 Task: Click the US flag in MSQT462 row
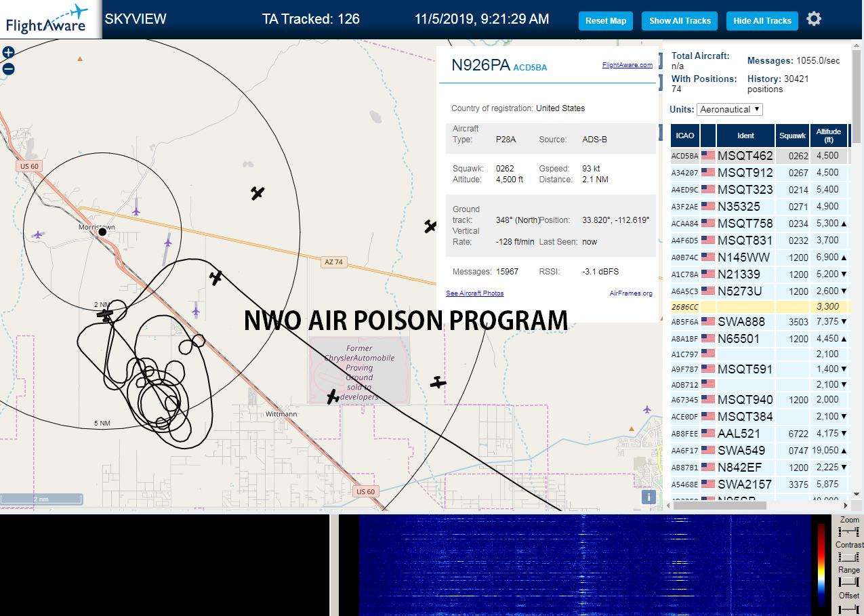pyautogui.click(x=708, y=155)
